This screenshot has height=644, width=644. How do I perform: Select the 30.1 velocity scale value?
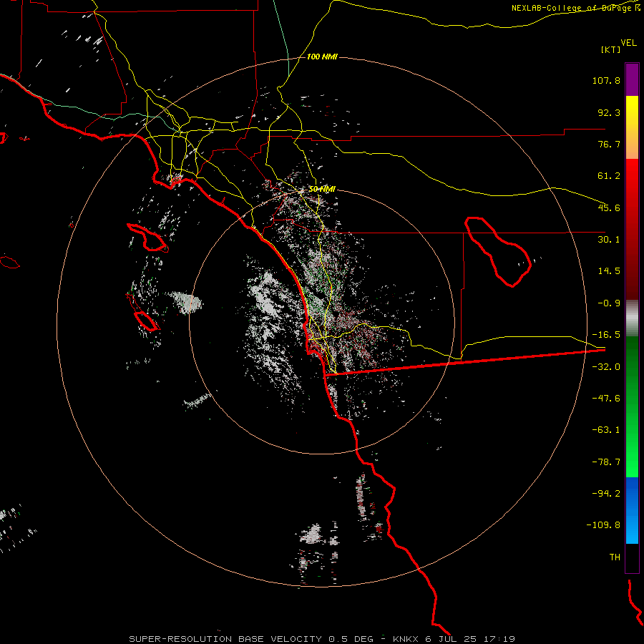click(x=609, y=240)
